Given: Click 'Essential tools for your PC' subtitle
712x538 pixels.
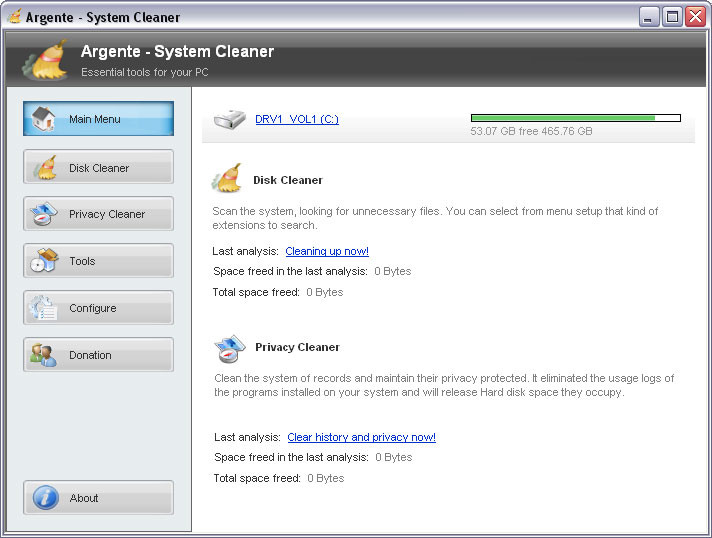Looking at the screenshot, I should (144, 72).
